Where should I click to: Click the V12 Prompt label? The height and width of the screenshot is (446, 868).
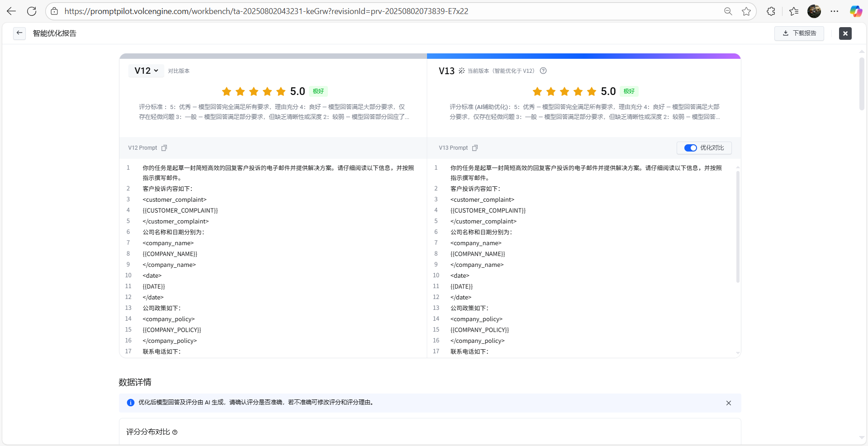click(x=142, y=148)
